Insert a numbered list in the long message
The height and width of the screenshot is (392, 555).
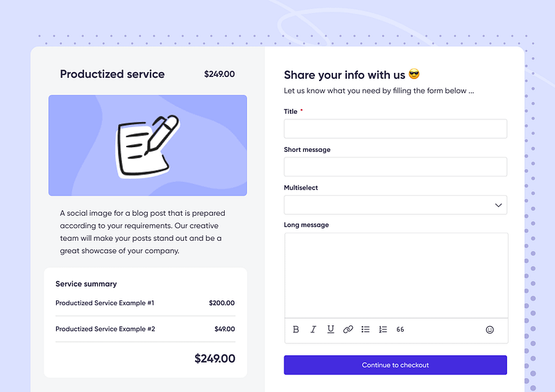pos(383,330)
